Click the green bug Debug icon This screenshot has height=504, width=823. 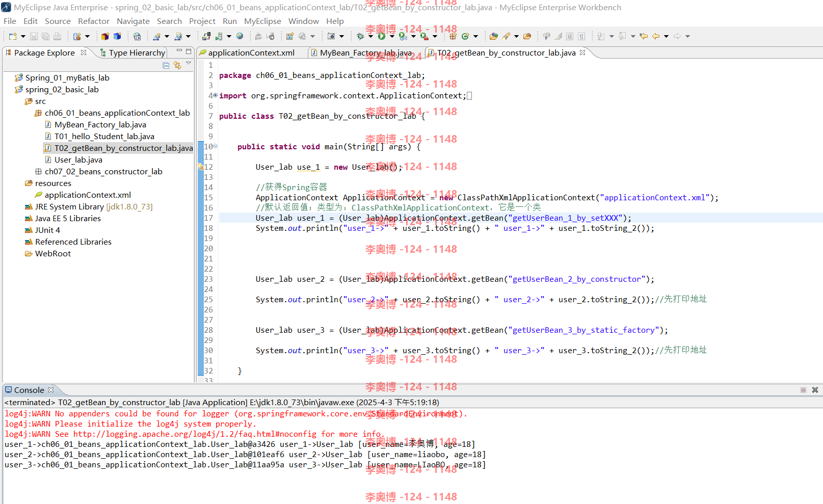pos(360,36)
